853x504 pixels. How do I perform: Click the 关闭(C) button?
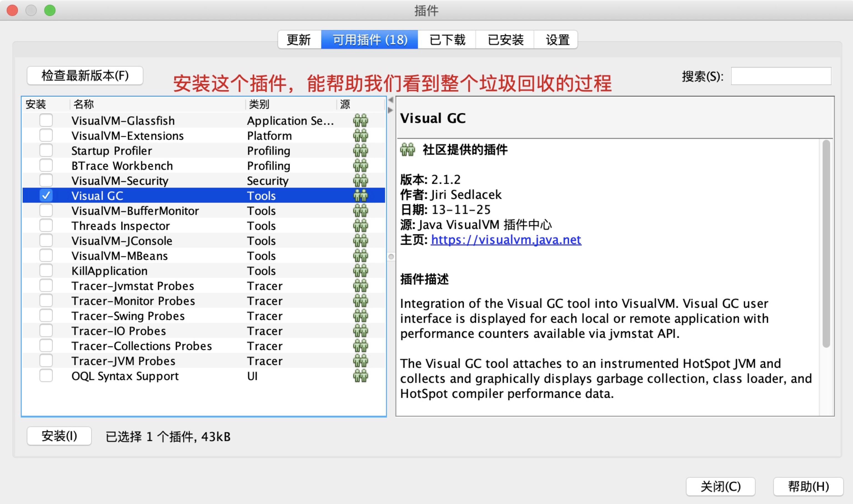721,486
